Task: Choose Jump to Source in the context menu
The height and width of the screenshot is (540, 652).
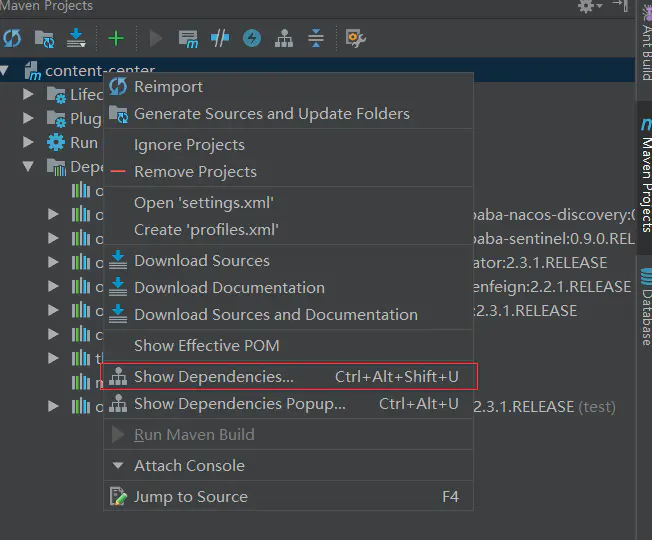Action: (288, 497)
